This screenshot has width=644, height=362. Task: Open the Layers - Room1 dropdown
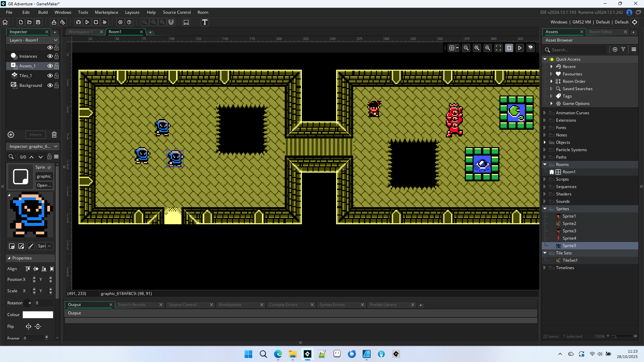click(33, 40)
